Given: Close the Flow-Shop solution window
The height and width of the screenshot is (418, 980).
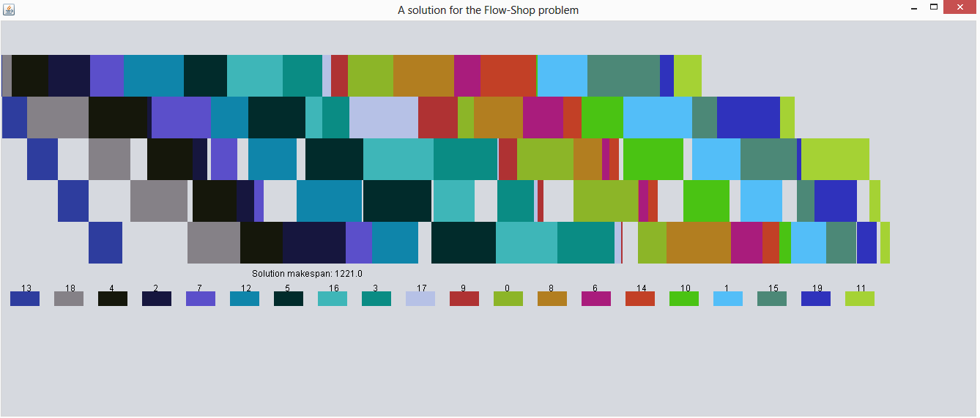Looking at the screenshot, I should click(959, 7).
